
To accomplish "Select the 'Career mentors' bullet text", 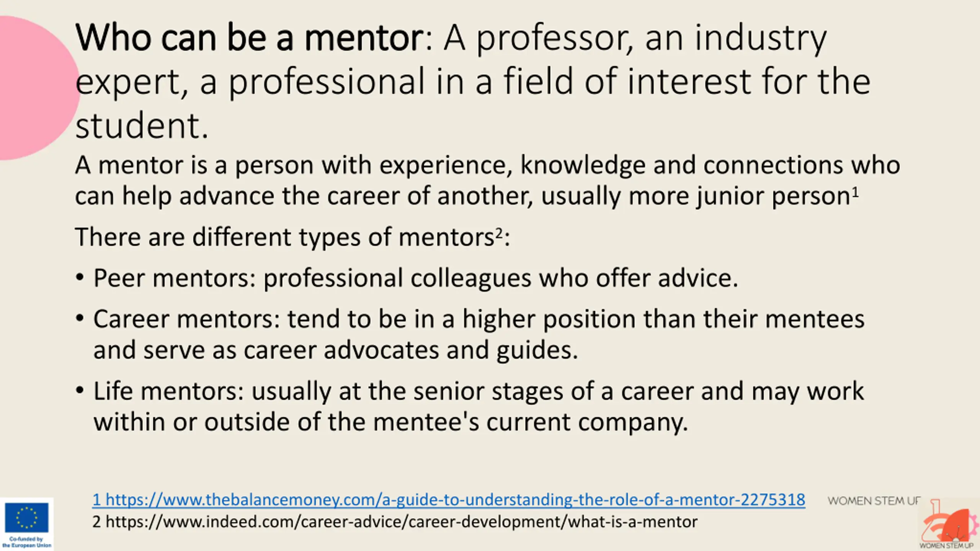I will [479, 334].
